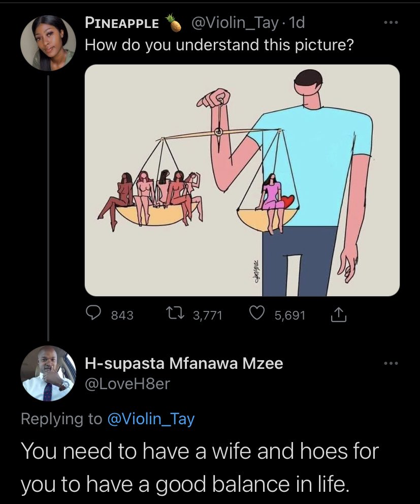Click the @Violin_Tay handle beside Pineapple

(x=235, y=23)
